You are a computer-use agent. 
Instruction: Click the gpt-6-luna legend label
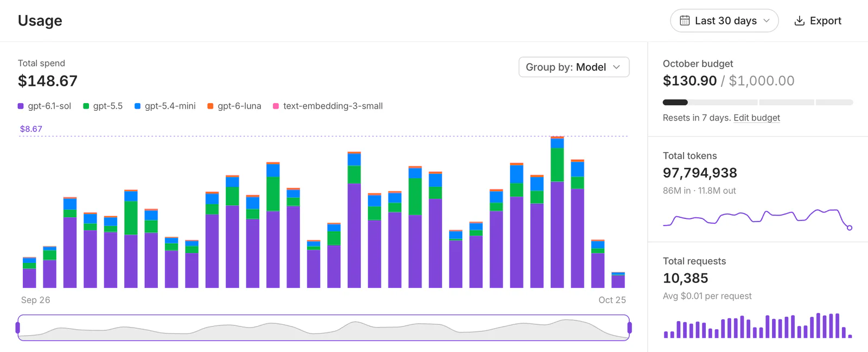click(x=239, y=106)
